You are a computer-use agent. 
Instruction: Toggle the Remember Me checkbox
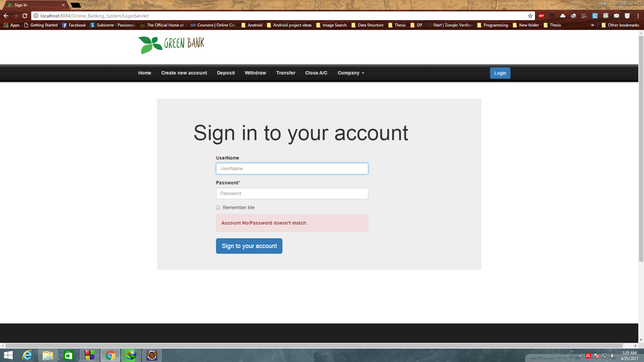(218, 207)
